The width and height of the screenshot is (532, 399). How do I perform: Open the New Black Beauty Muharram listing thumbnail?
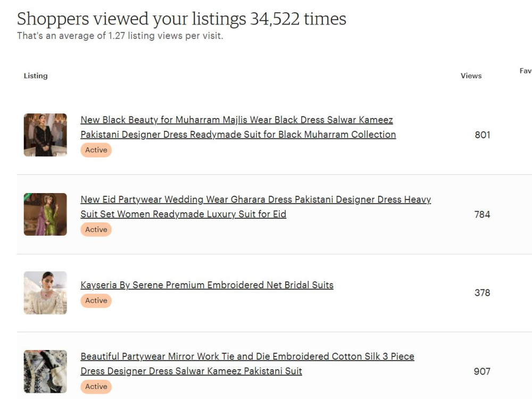click(x=45, y=135)
